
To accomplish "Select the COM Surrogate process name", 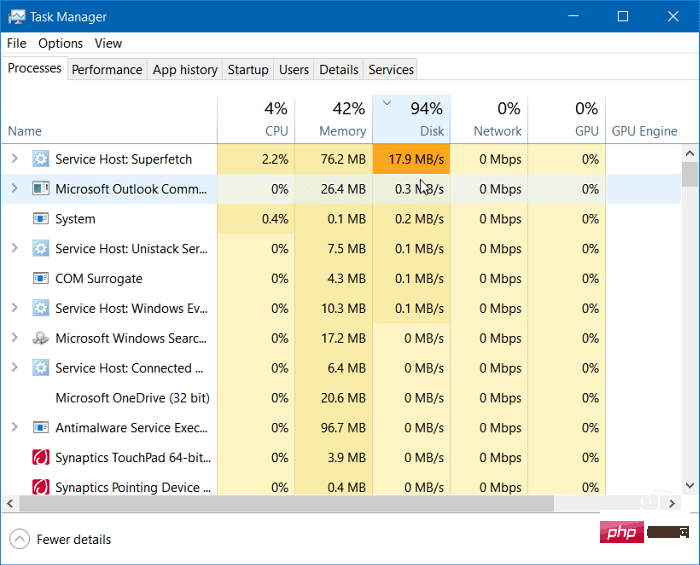I will pyautogui.click(x=99, y=278).
